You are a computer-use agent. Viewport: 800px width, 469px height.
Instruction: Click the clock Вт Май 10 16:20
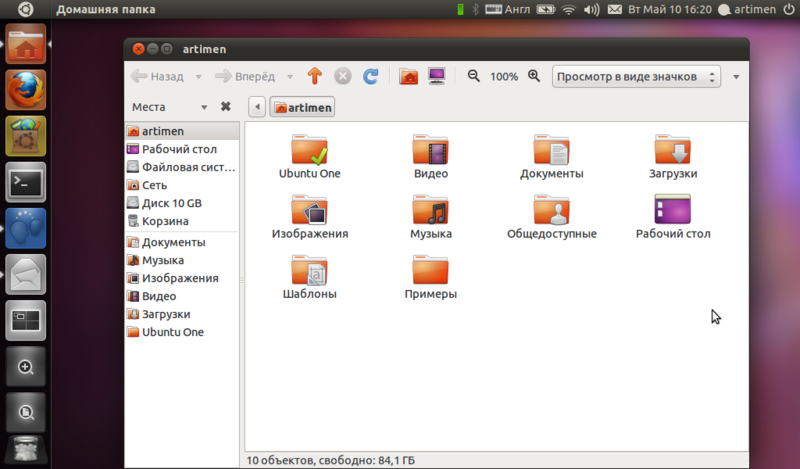click(x=669, y=9)
